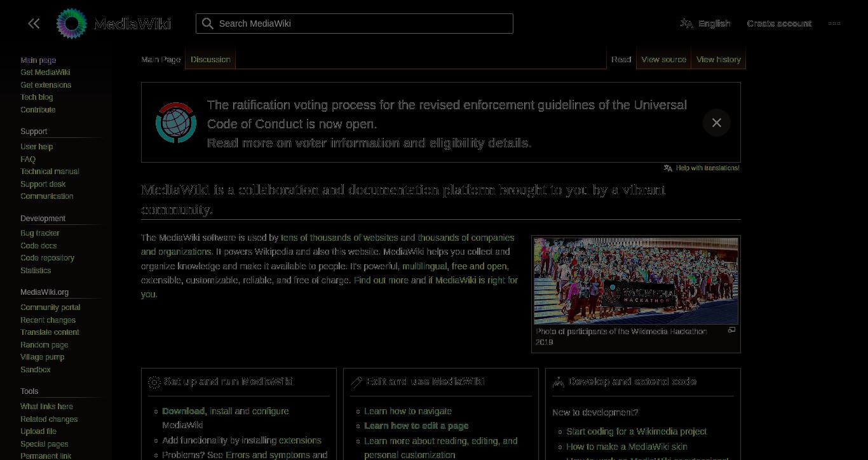Open Get MediaWiki sidebar link
This screenshot has width=868, height=460.
click(x=45, y=72)
